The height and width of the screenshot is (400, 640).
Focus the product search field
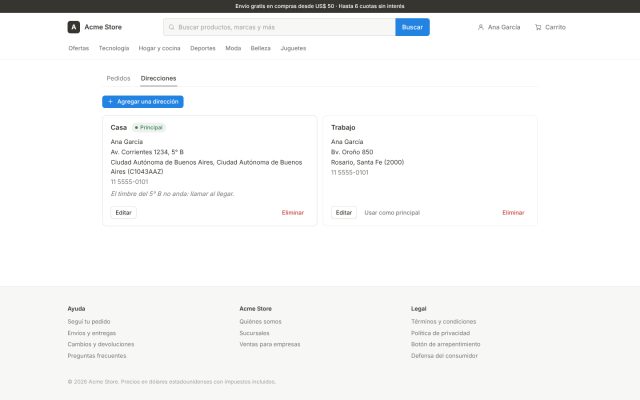(x=279, y=27)
